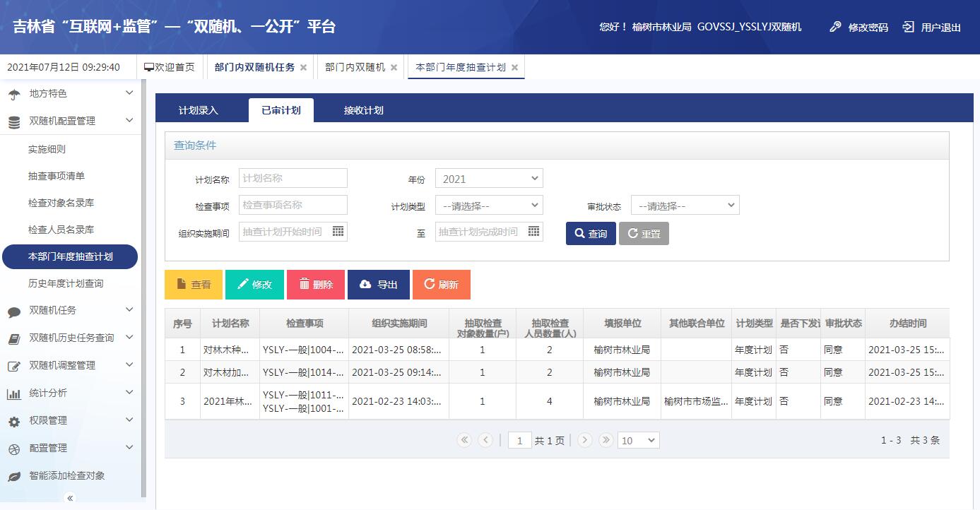This screenshot has width=980, height=510.
Task: Go to first page pagination icon
Action: point(464,440)
